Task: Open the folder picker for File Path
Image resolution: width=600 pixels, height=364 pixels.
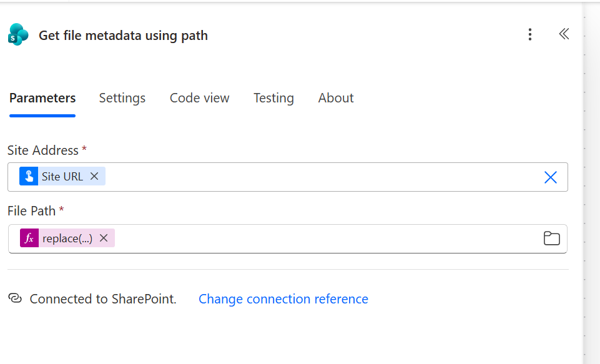Action: [x=551, y=239]
